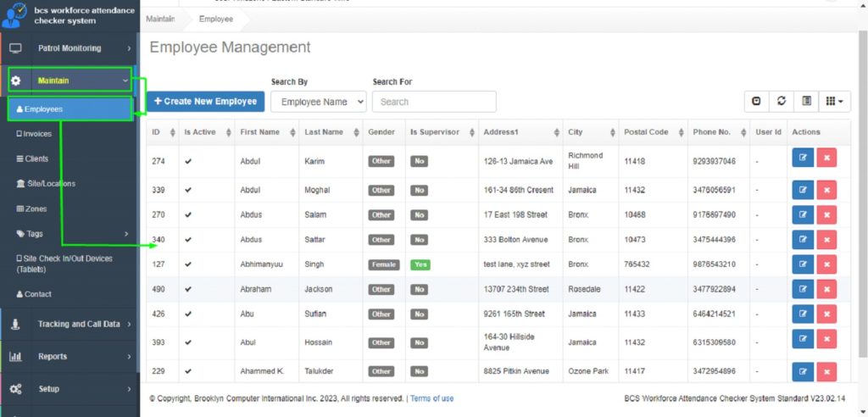Click the refresh table icon
Screen dimensions: 868x417
pos(782,102)
